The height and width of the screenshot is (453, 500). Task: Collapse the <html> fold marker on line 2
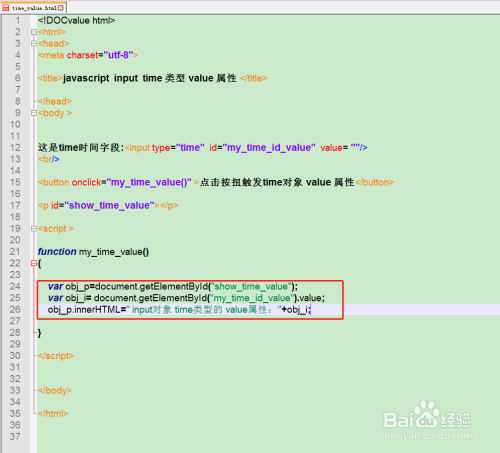point(34,32)
